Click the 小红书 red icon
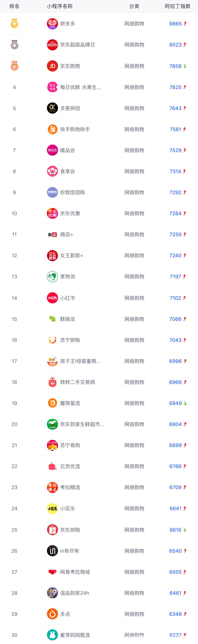Viewport: 198px width, 644px height. coord(52,298)
